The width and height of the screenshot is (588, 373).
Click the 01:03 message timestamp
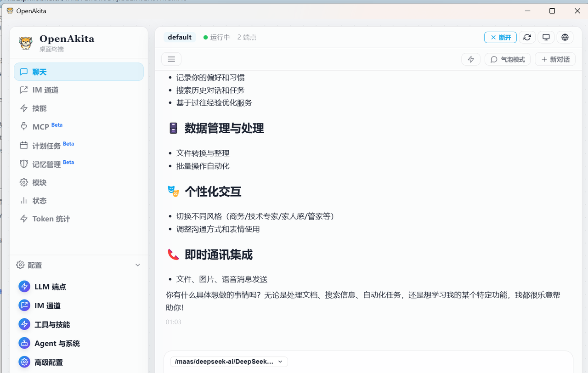[x=174, y=322]
